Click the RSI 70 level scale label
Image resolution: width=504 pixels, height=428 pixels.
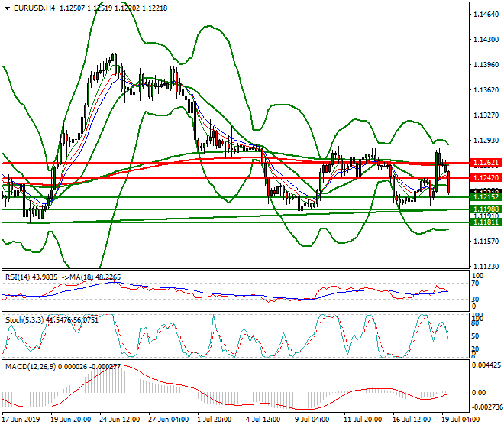pyautogui.click(x=475, y=284)
